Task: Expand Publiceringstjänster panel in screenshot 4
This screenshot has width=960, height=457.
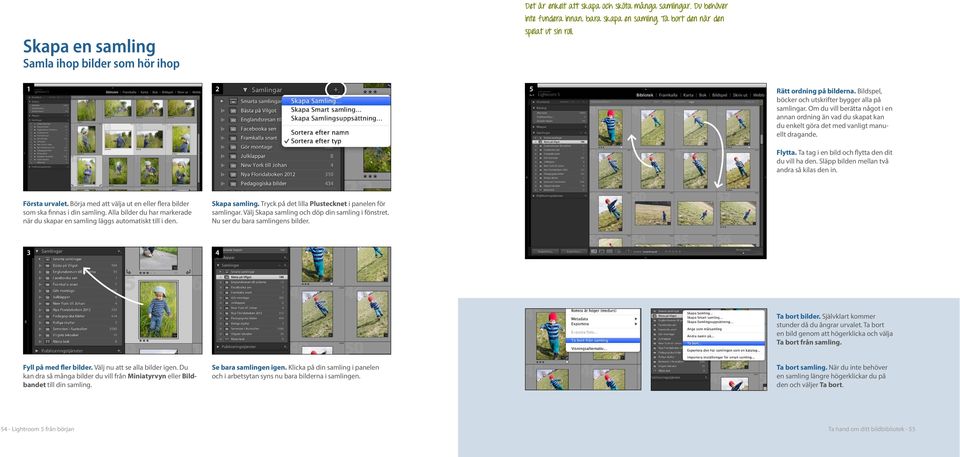Action: click(x=219, y=347)
